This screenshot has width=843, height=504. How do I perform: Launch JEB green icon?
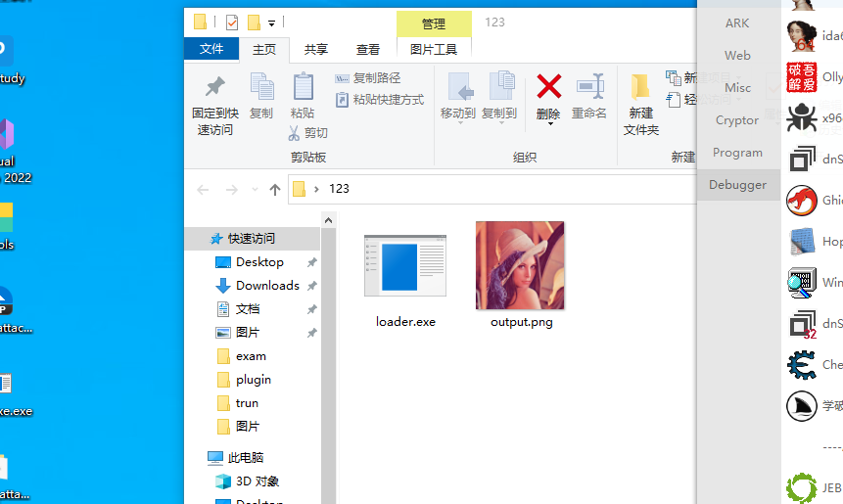[x=802, y=488]
